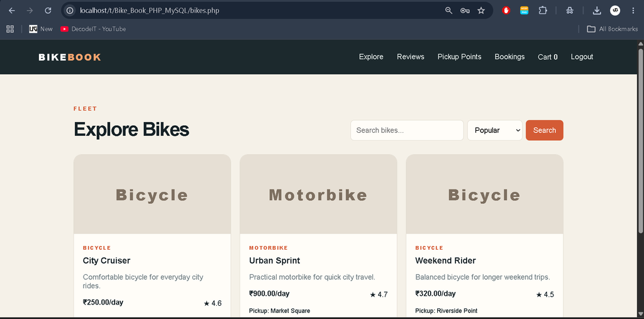Click the ★ 4.5 rating
644x319 pixels.
click(x=545, y=294)
